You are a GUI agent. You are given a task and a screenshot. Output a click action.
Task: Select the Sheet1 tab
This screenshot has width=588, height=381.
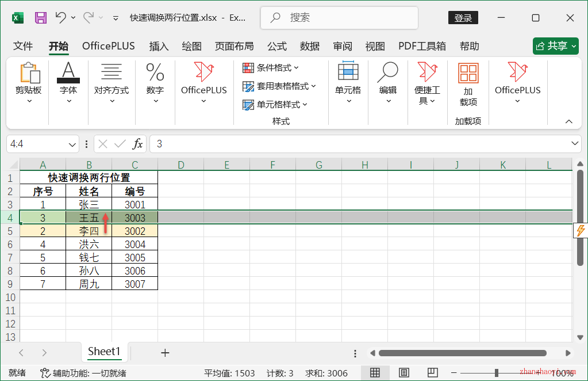coord(104,352)
